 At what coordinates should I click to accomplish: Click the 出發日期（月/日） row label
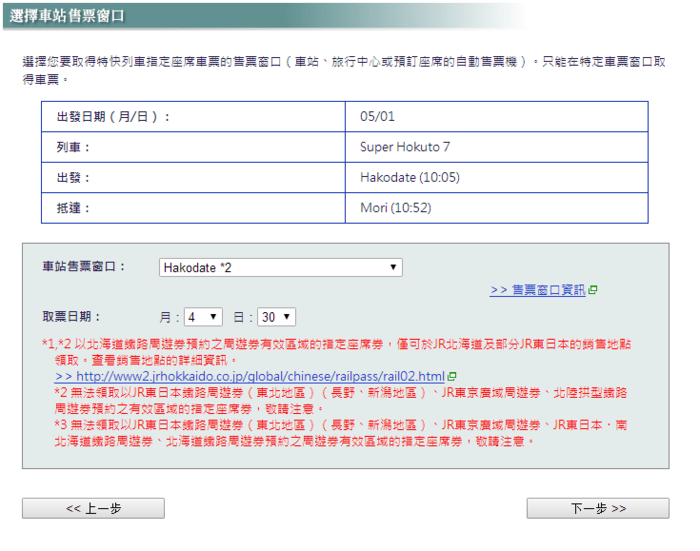113,117
